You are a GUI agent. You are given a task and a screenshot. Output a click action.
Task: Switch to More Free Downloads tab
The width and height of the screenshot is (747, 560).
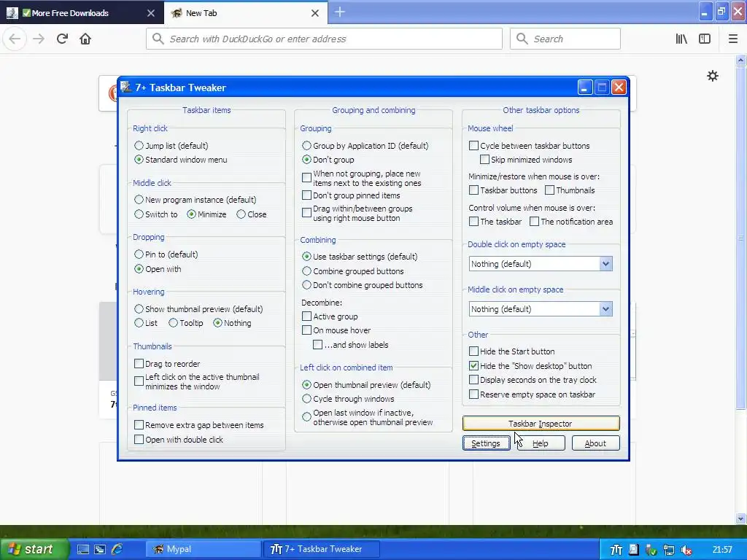[x=82, y=13]
